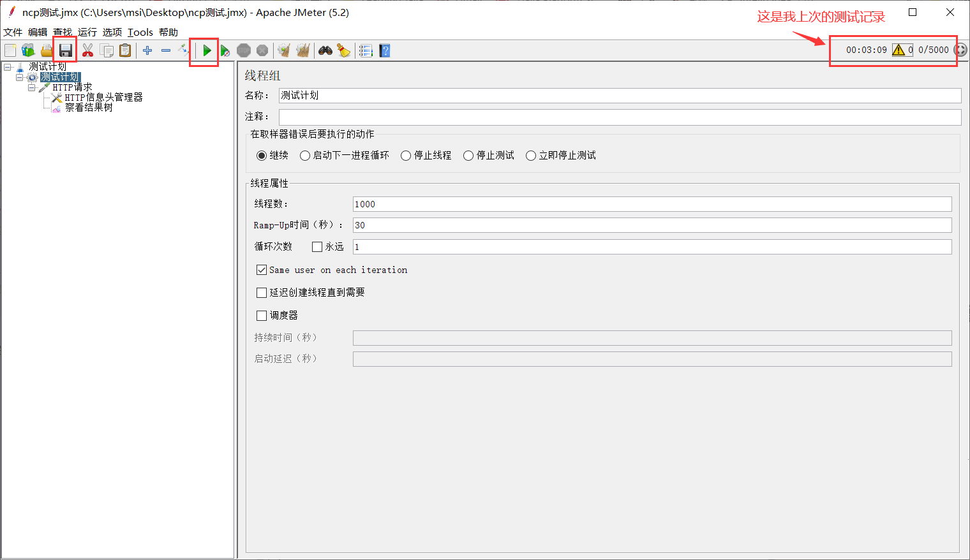The width and height of the screenshot is (970, 560).
Task: Click the Copy icon in toolbar
Action: click(x=107, y=50)
